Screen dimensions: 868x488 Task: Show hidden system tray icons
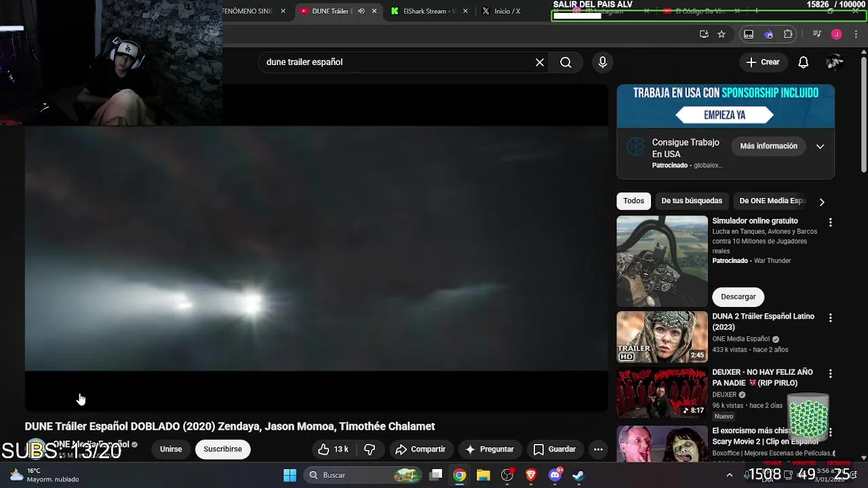[x=730, y=475]
